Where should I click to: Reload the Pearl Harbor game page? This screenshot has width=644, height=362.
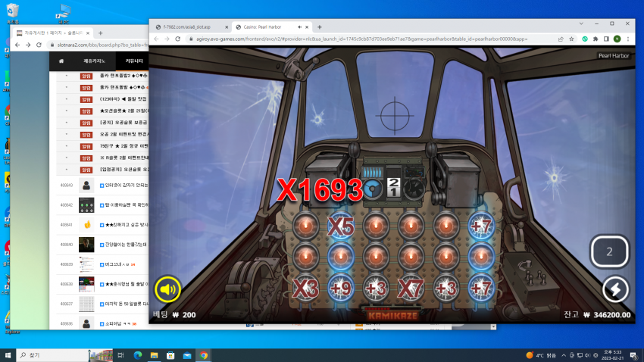click(x=178, y=39)
